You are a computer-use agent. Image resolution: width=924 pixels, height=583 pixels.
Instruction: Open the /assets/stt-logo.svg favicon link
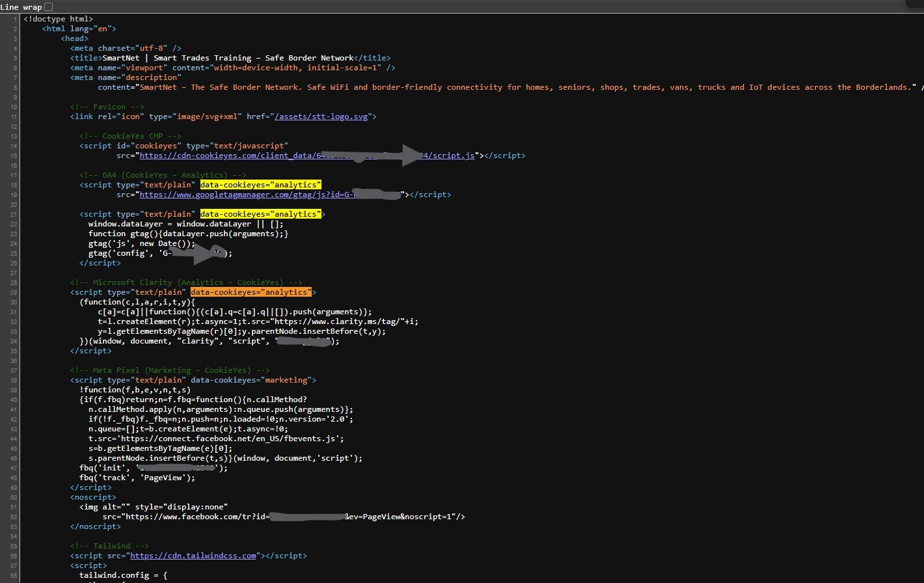click(x=321, y=116)
